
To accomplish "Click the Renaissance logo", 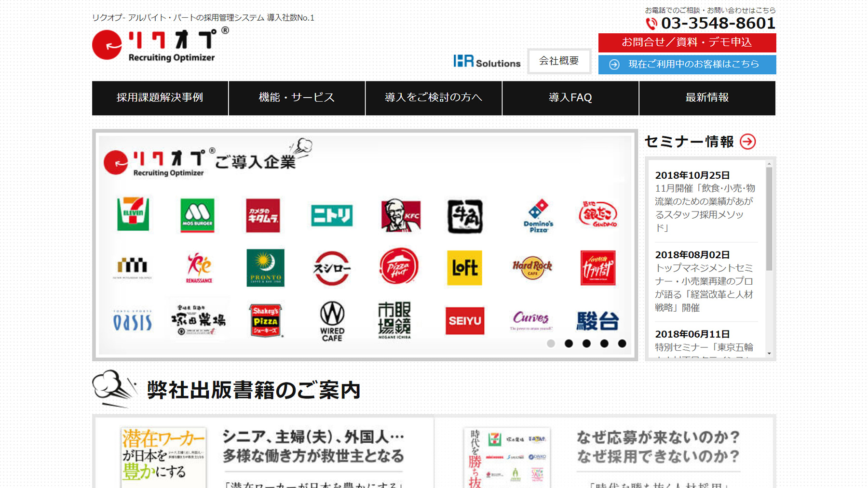I will pyautogui.click(x=199, y=268).
